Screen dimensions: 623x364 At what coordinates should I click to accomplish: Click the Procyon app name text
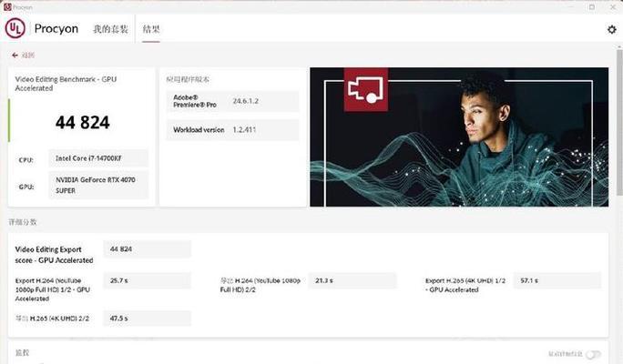pos(56,28)
